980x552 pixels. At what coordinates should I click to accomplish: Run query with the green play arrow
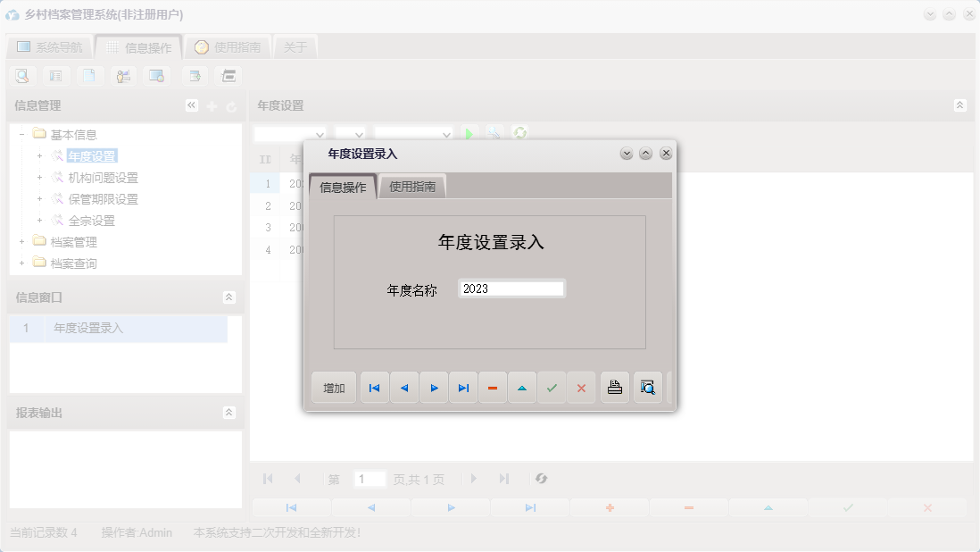point(470,132)
